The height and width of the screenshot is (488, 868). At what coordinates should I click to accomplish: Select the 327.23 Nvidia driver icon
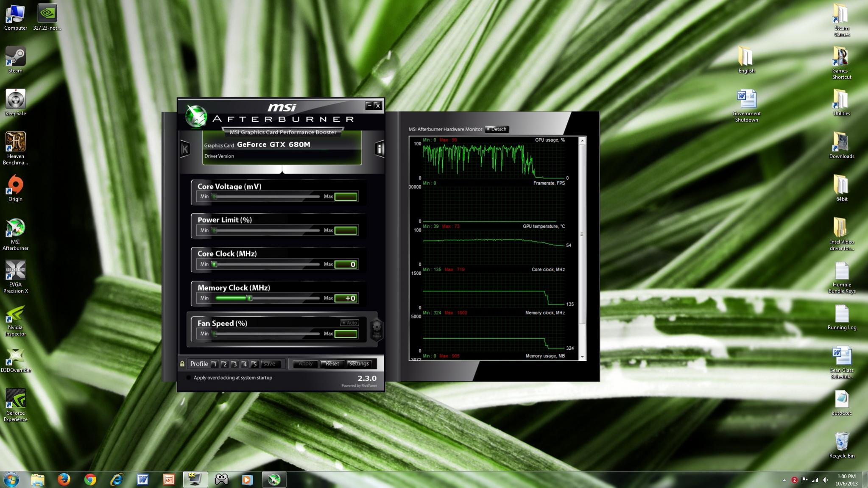click(47, 18)
